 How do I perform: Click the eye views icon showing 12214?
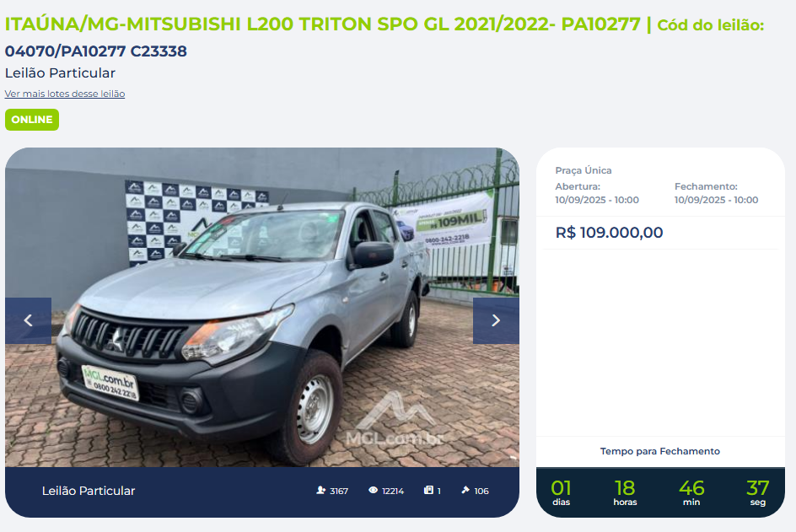(x=373, y=491)
